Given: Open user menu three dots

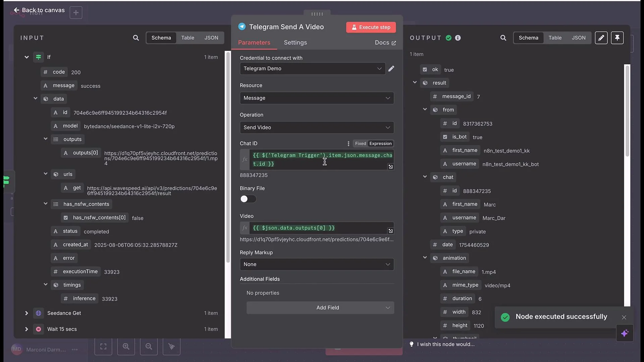Looking at the screenshot, I should (74, 350).
